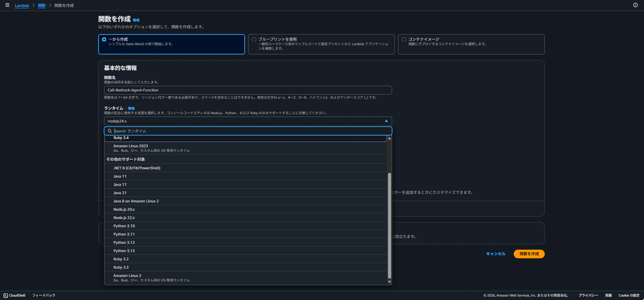This screenshot has height=300, width=644.
Task: Select the 一から作成 radio option
Action: click(x=104, y=39)
